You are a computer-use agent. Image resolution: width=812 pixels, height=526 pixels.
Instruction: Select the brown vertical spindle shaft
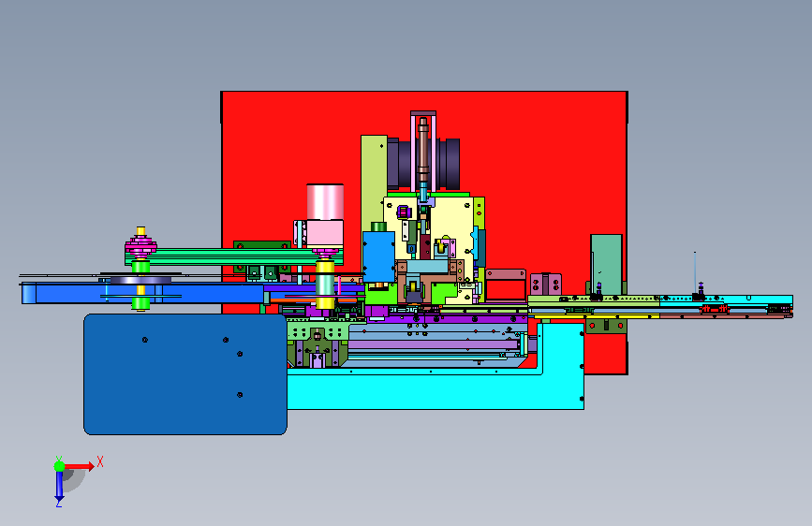coord(423,150)
